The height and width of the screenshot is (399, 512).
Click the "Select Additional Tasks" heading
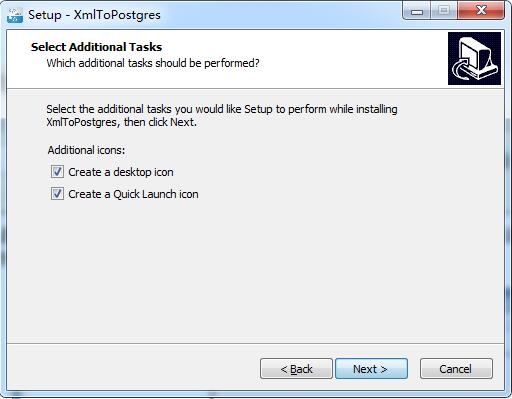tap(96, 47)
